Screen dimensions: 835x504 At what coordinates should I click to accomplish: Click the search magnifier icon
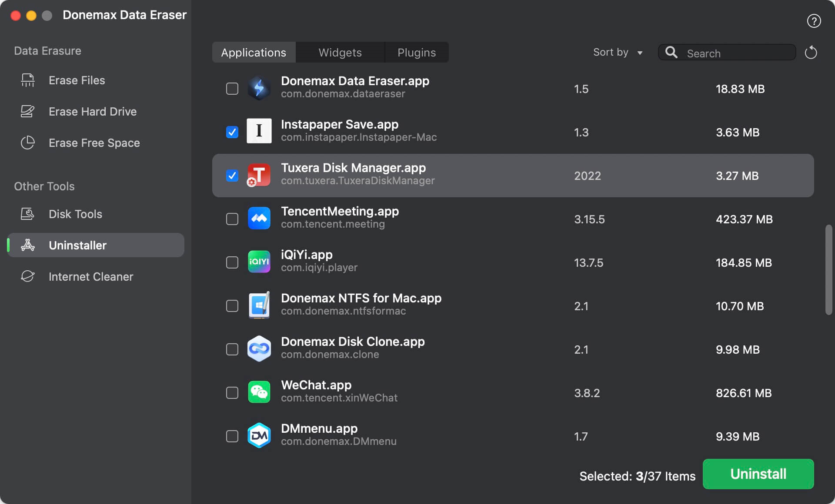point(671,53)
